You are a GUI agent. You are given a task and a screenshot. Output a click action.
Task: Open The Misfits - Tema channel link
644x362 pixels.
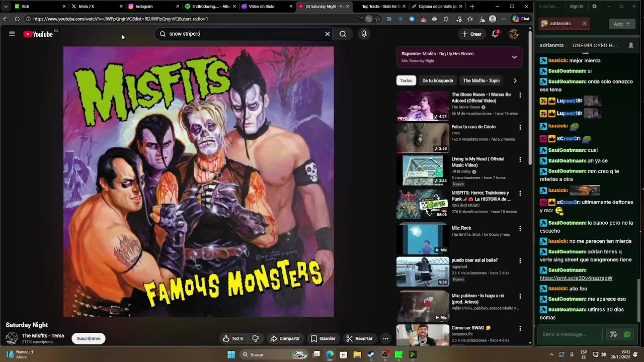click(43, 336)
